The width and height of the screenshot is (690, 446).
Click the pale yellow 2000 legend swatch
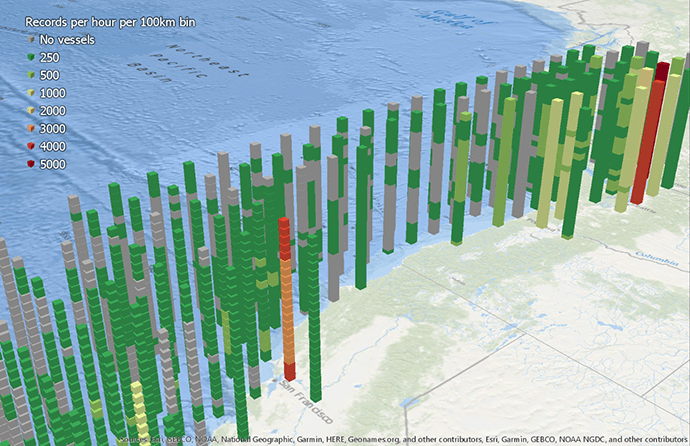[31, 110]
